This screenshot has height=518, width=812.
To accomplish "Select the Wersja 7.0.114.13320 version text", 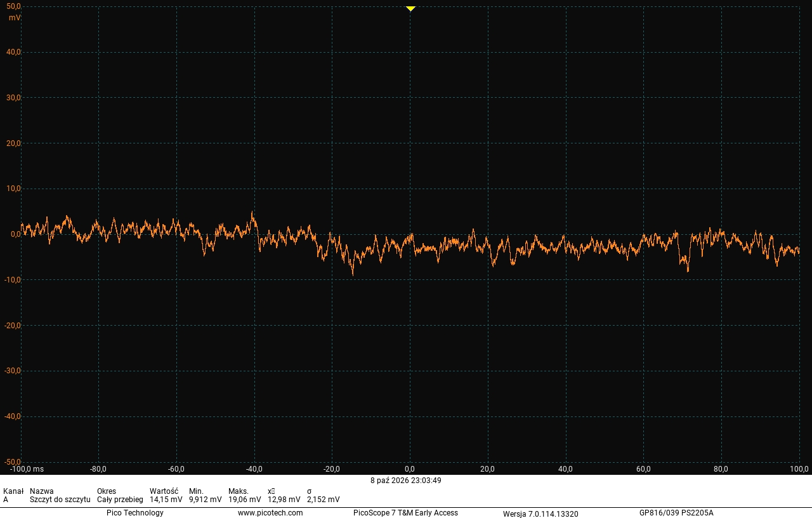I will 540,514.
